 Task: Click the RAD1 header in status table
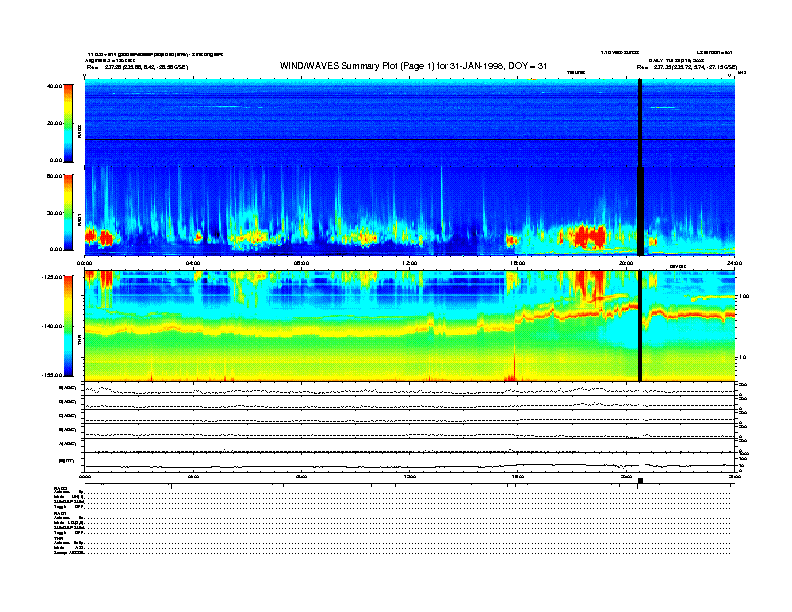(x=60, y=513)
